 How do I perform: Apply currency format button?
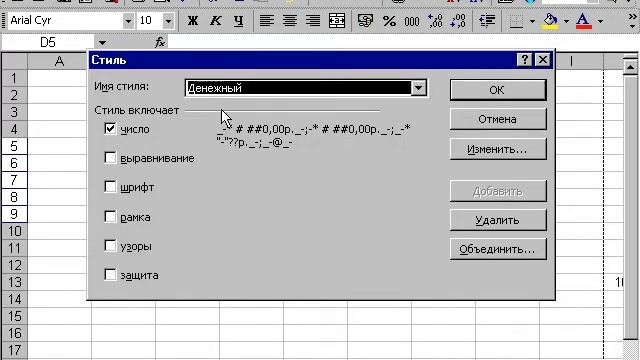[x=365, y=20]
